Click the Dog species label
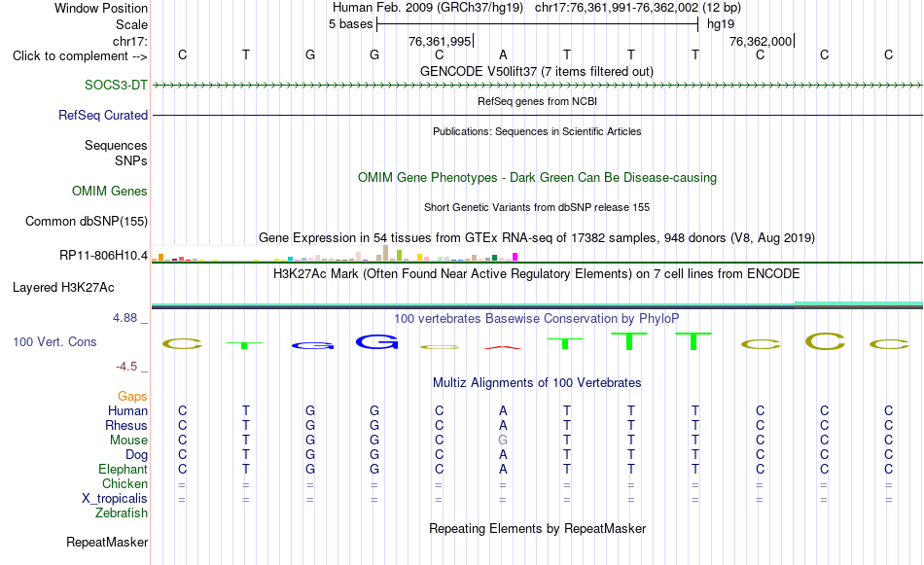This screenshot has height=565, width=924. click(137, 454)
